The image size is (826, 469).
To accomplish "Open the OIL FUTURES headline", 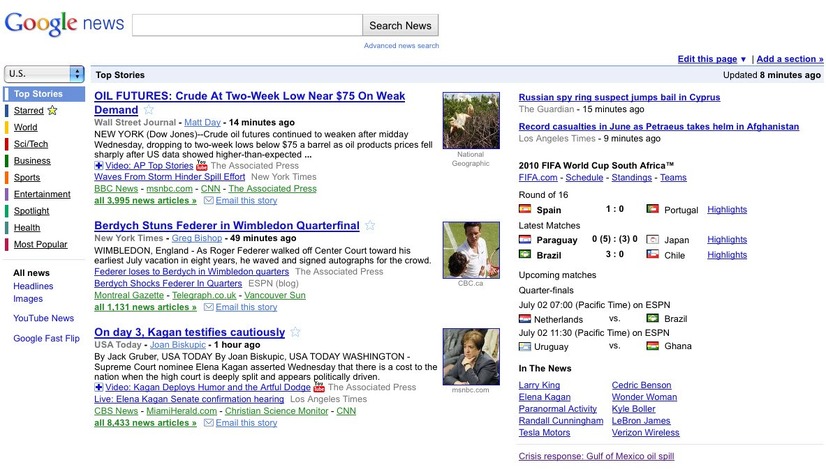I will click(x=250, y=103).
